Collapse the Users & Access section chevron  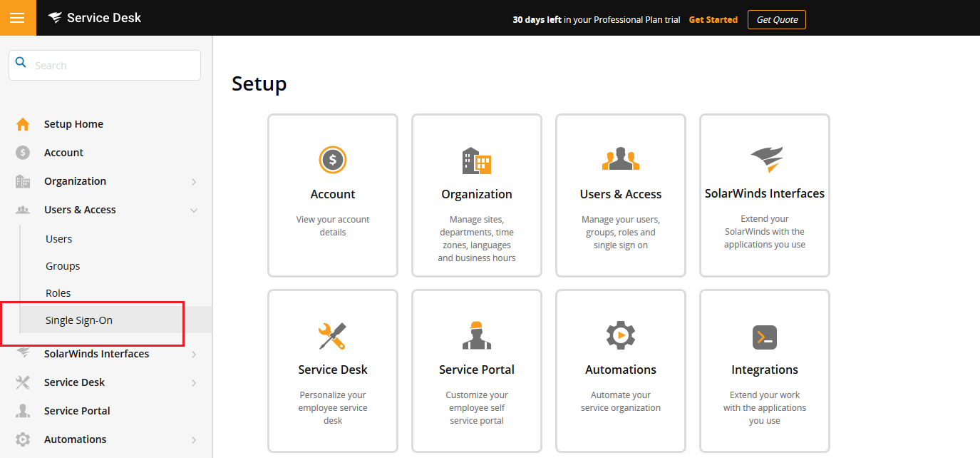[194, 210]
